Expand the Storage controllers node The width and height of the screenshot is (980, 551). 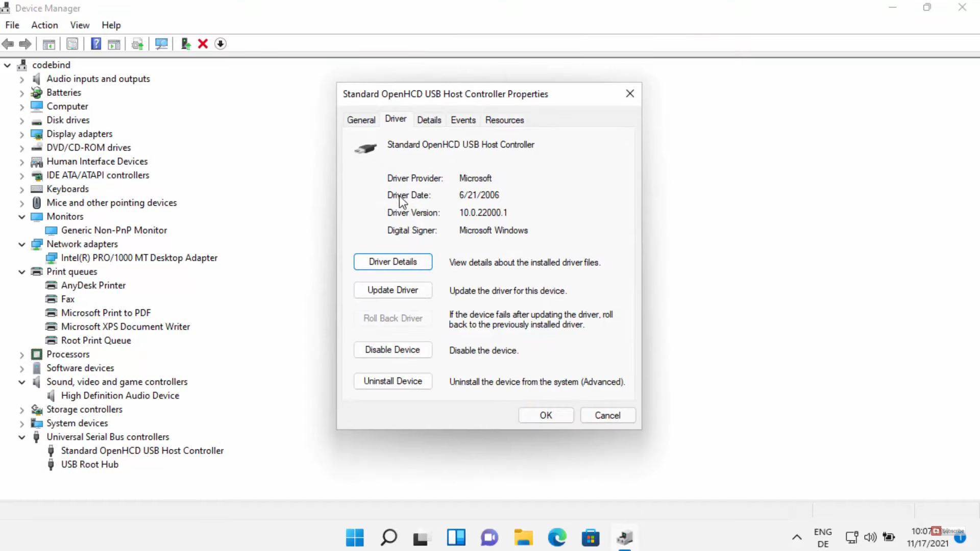tap(21, 410)
